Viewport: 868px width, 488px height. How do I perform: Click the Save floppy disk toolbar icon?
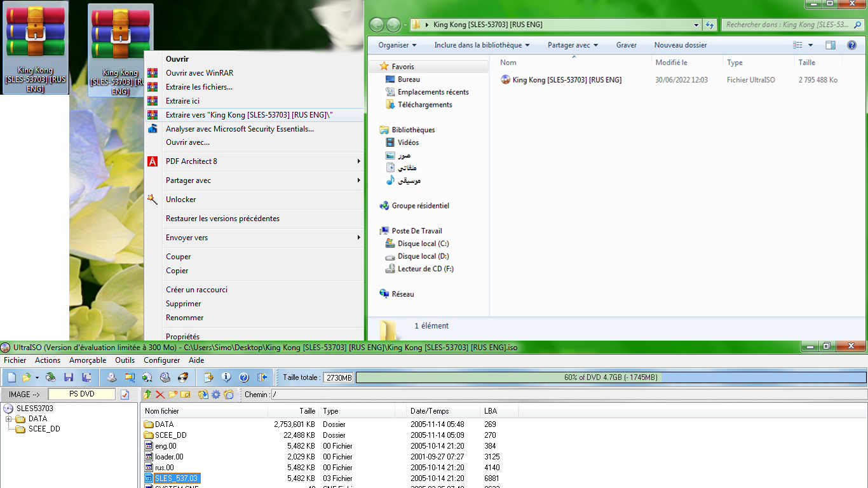tap(69, 377)
